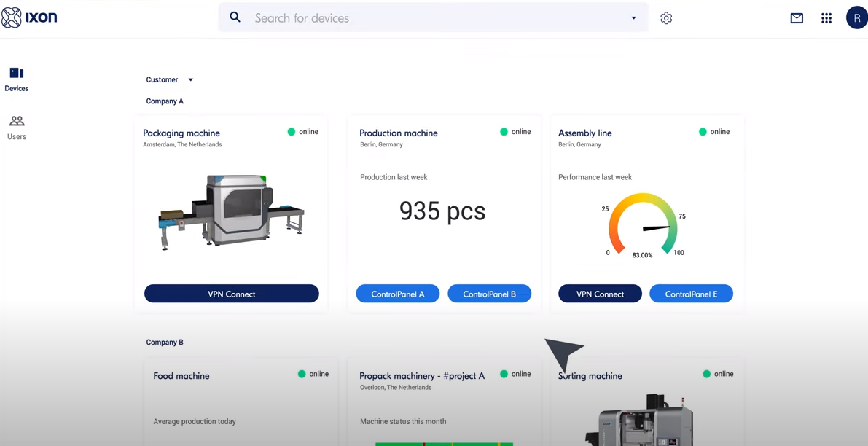Click the search magnifier icon
The height and width of the screenshot is (446, 868).
pyautogui.click(x=235, y=17)
